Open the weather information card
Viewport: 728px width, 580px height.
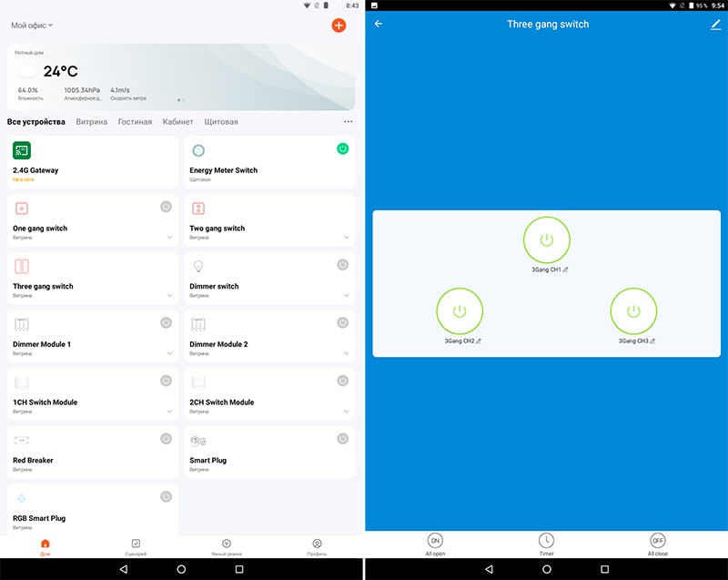click(x=180, y=76)
